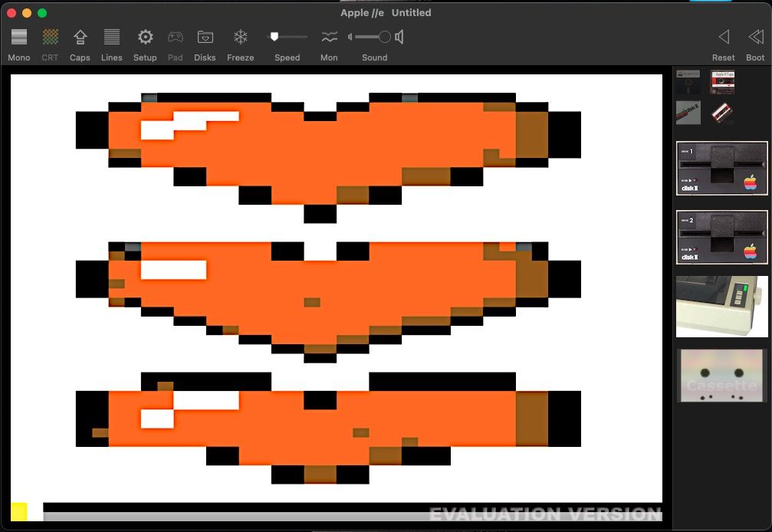The width and height of the screenshot is (772, 532).
Task: Click the Pad gamepad icon
Action: [x=176, y=37]
